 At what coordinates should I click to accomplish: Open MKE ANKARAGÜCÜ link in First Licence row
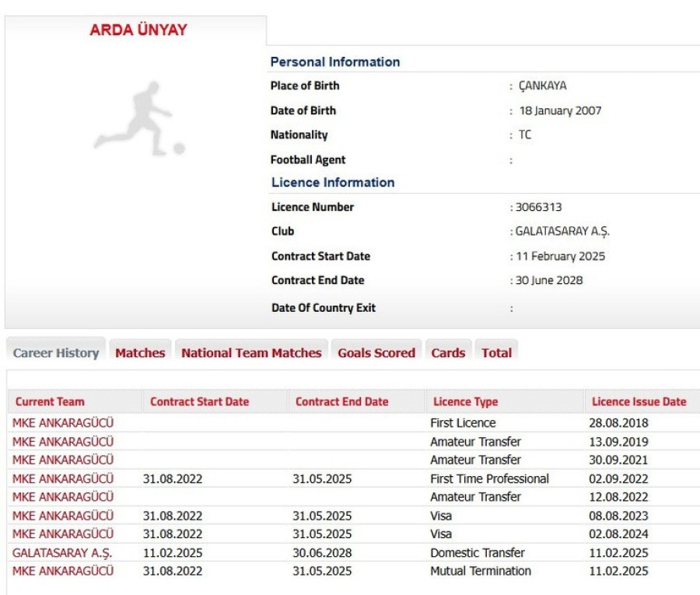(63, 423)
